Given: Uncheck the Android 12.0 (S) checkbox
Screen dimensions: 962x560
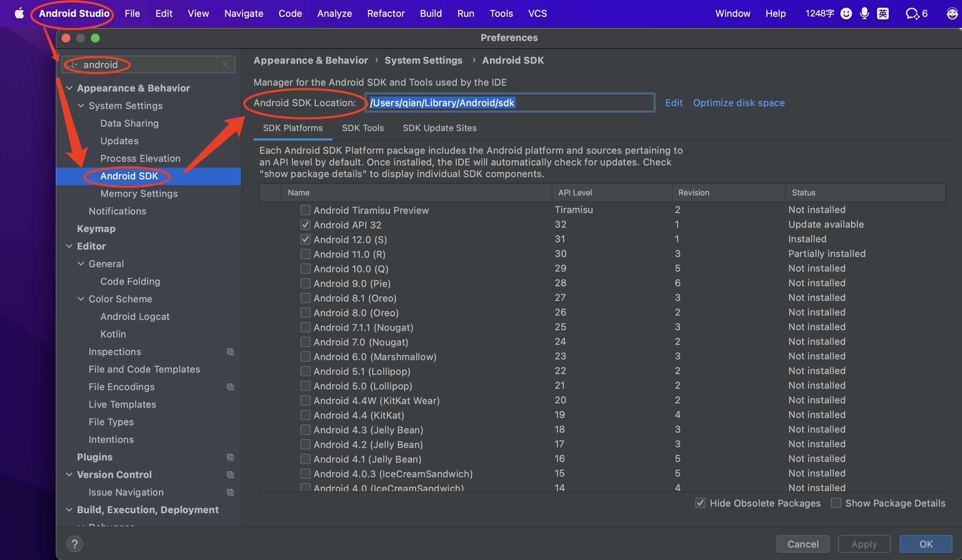Looking at the screenshot, I should (x=306, y=239).
